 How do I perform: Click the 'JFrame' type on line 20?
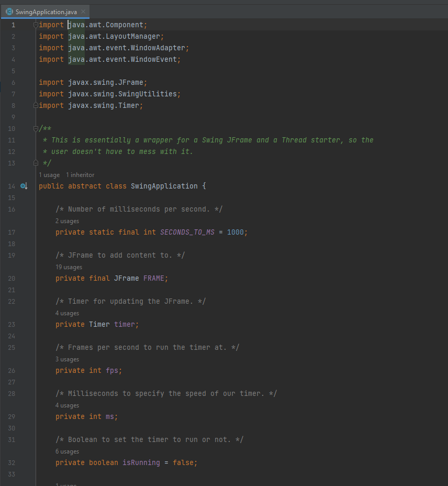coord(127,278)
